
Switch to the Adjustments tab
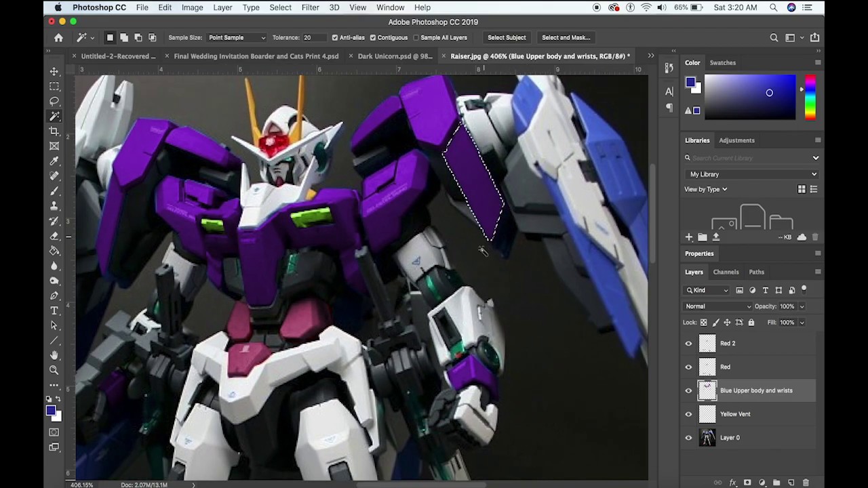[x=736, y=140]
